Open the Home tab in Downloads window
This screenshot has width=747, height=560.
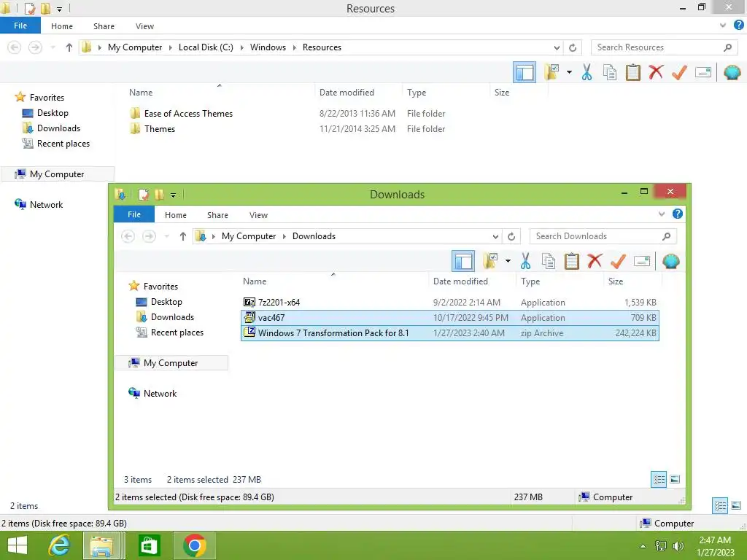click(176, 215)
